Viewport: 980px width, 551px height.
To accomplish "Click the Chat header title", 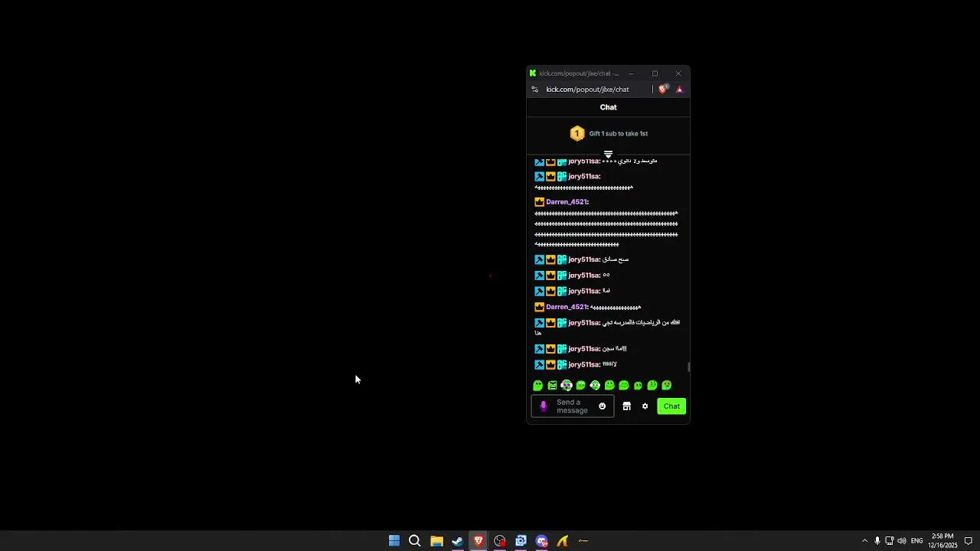I will point(608,107).
